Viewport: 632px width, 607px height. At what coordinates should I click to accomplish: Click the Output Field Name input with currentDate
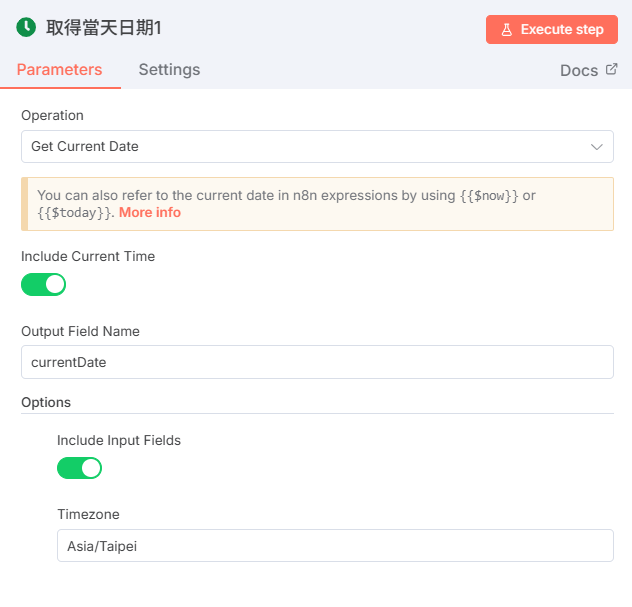click(x=317, y=362)
